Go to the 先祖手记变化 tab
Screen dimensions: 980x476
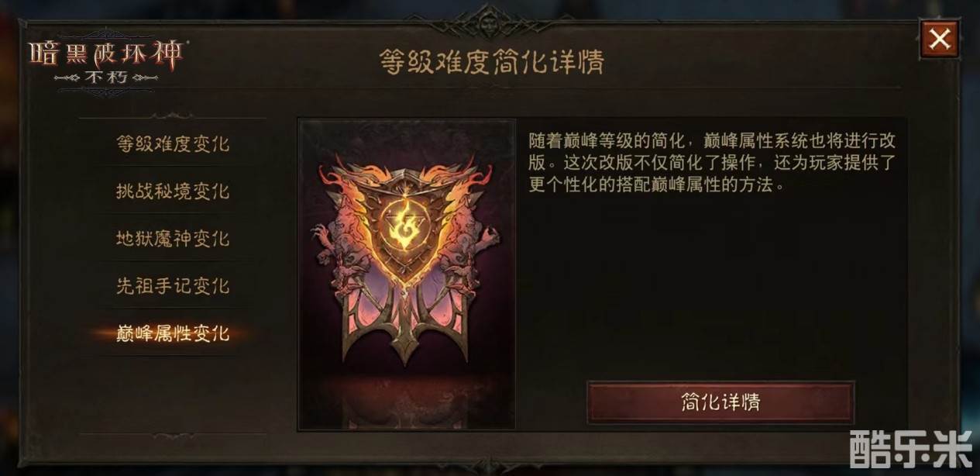(x=173, y=286)
